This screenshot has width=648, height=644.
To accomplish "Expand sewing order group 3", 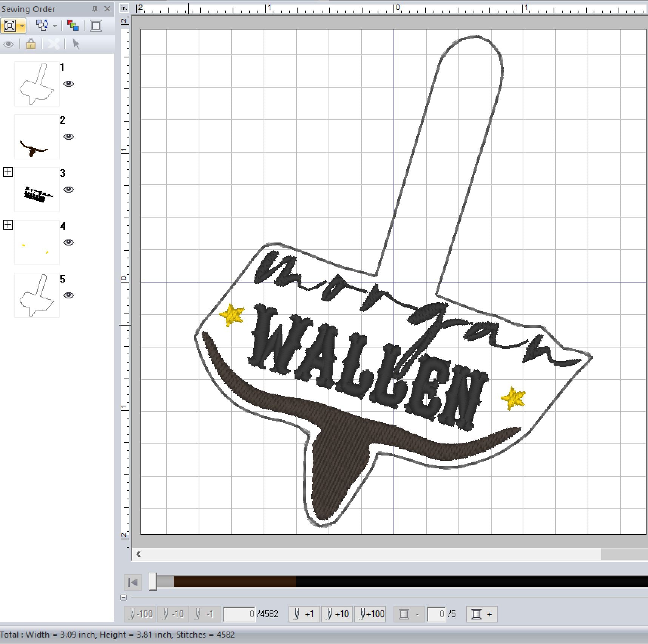I will tap(8, 172).
